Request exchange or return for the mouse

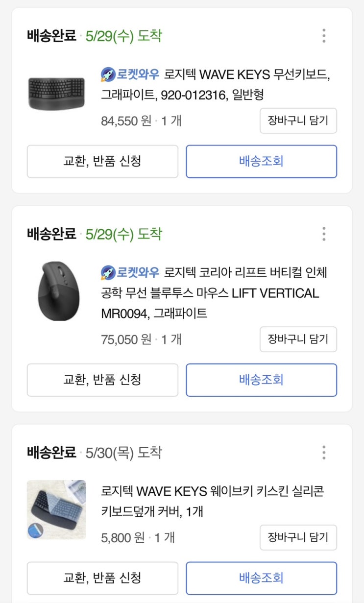(102, 380)
